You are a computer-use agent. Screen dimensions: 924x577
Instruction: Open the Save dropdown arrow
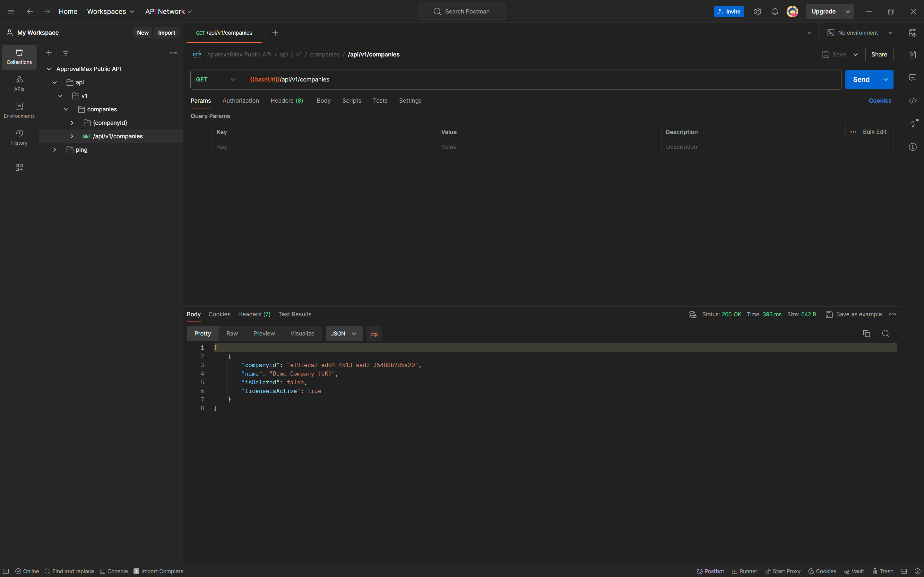(856, 55)
